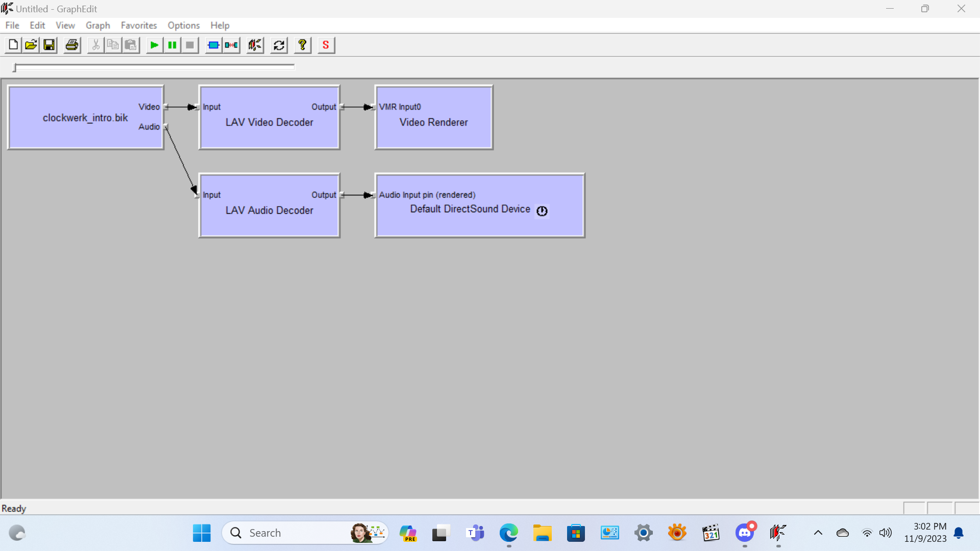980x551 pixels.
Task: Open the Favorites menu
Action: pos(138,26)
